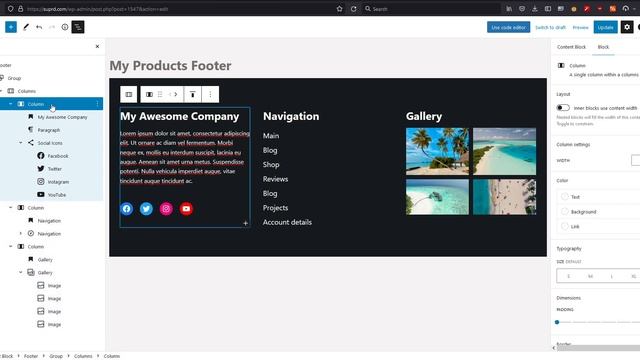The width and height of the screenshot is (640, 360).
Task: Click the YouTube social icon in footer
Action: click(186, 209)
